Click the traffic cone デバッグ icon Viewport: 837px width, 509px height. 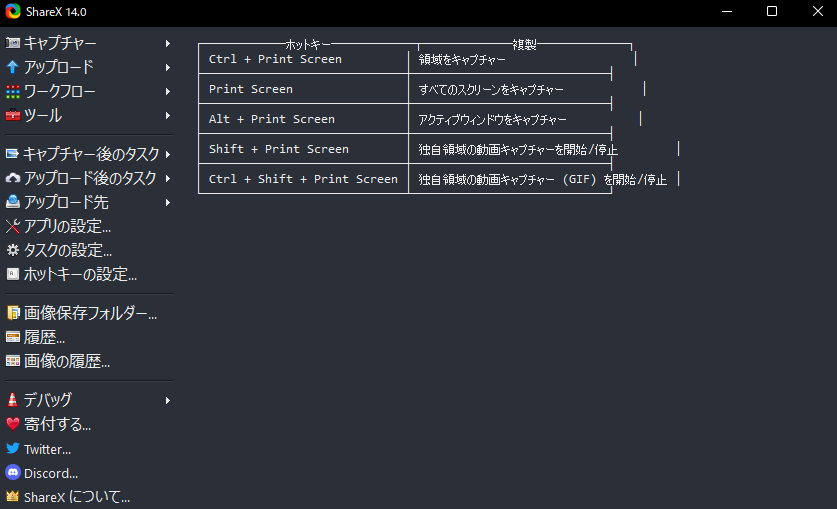click(x=13, y=400)
